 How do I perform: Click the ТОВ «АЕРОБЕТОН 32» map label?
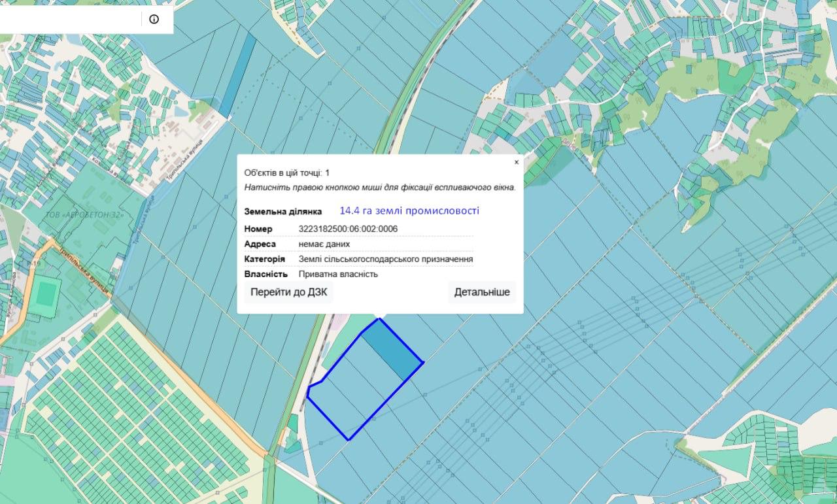(84, 215)
